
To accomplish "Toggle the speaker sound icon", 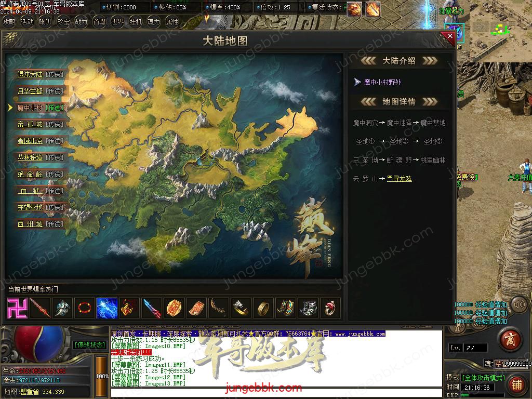I will point(519,305).
